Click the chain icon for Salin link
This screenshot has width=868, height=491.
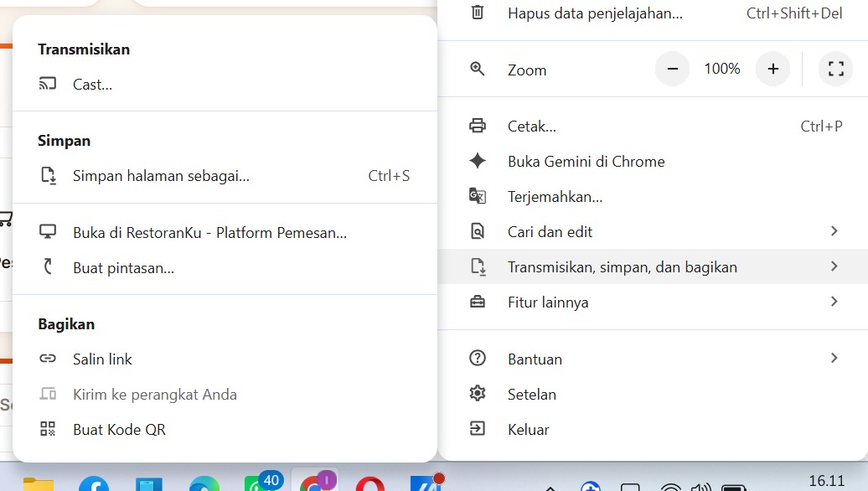48,358
